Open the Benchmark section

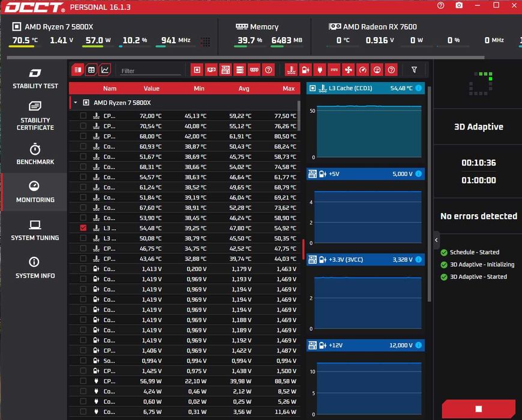(x=35, y=154)
